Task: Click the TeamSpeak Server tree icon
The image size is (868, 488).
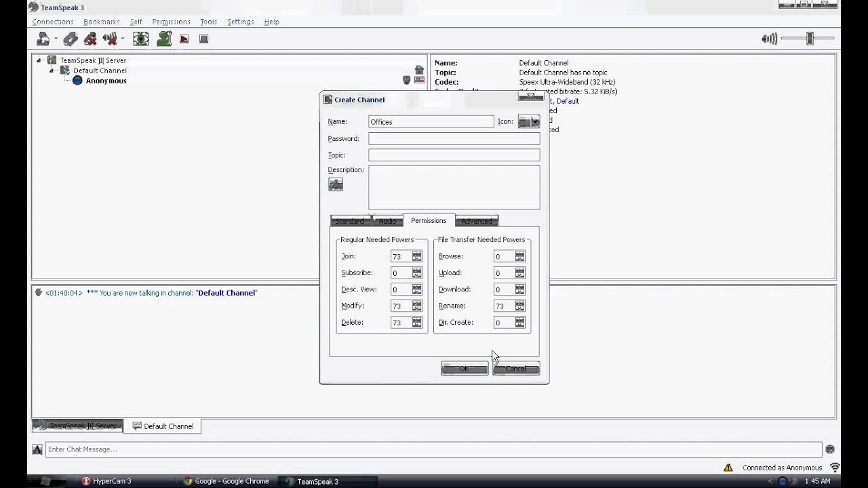Action: [52, 60]
